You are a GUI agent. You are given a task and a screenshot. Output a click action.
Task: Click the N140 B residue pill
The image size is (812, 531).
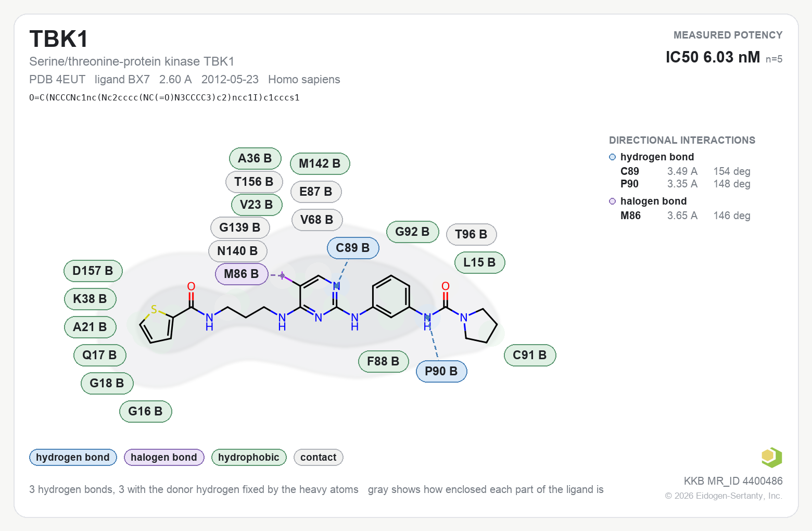(238, 251)
